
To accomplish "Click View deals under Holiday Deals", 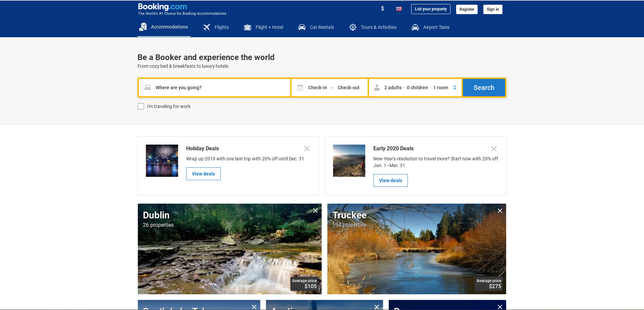I will (x=203, y=174).
